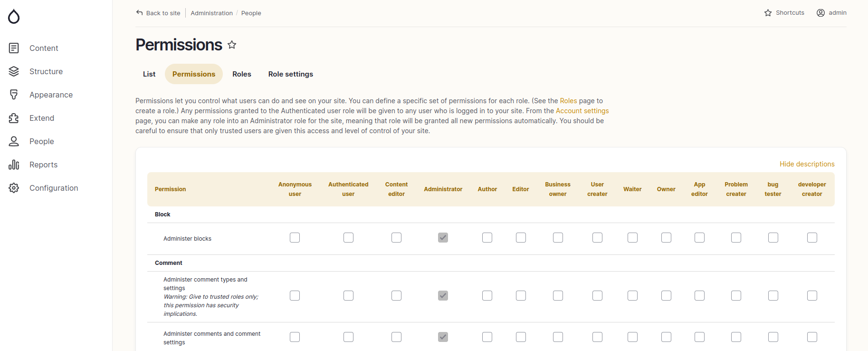Open the People section icon

click(x=14, y=141)
